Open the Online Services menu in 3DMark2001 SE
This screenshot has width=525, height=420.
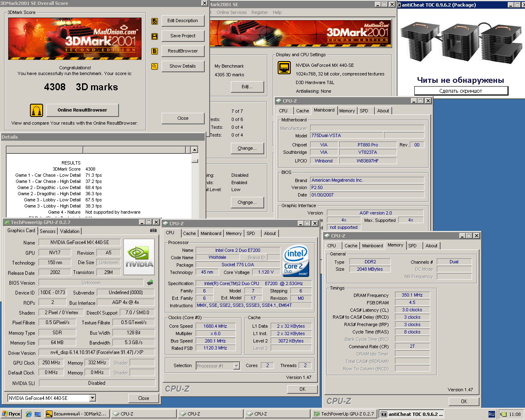point(232,12)
